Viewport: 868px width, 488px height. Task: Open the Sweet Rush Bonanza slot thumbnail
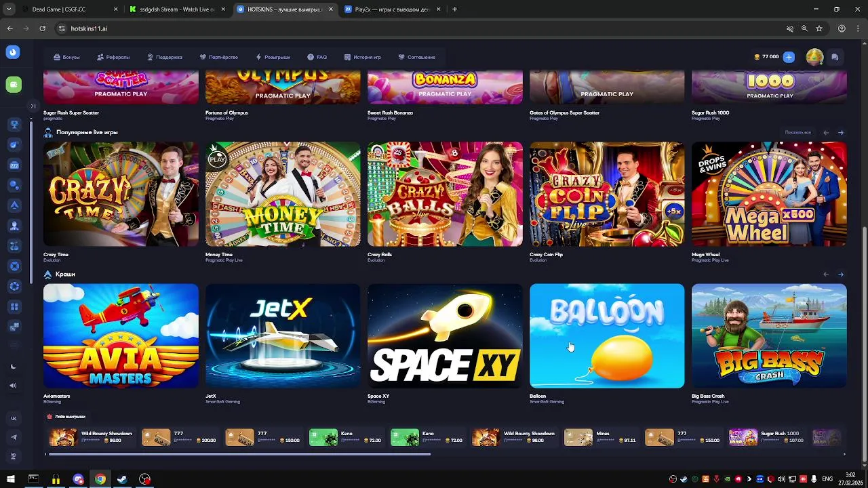(x=445, y=87)
